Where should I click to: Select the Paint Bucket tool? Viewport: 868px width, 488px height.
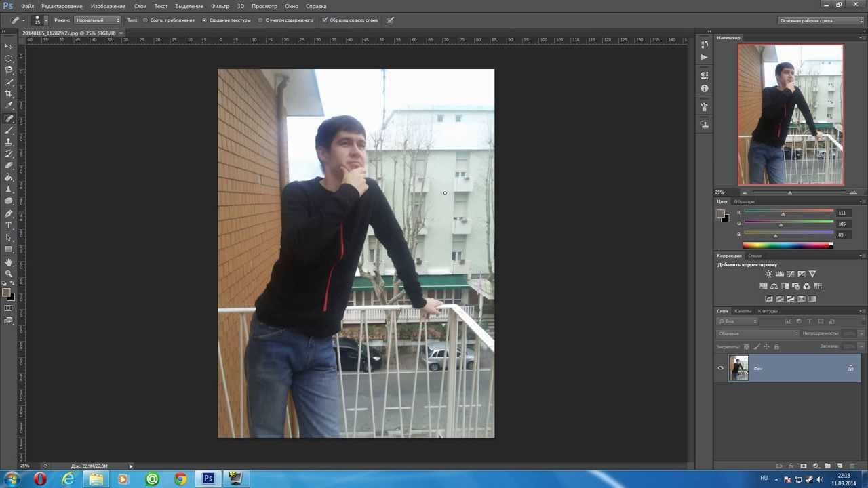[x=9, y=178]
